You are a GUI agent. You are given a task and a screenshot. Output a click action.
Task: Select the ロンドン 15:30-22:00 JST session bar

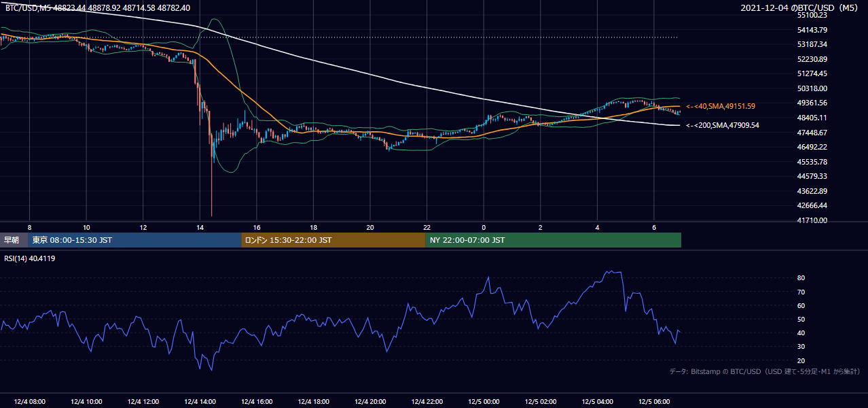333,240
